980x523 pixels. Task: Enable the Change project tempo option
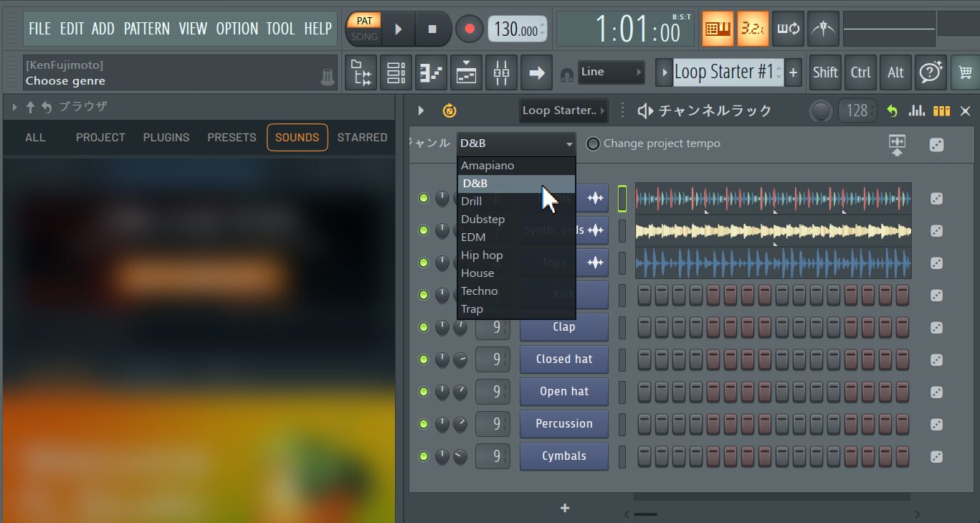(593, 143)
